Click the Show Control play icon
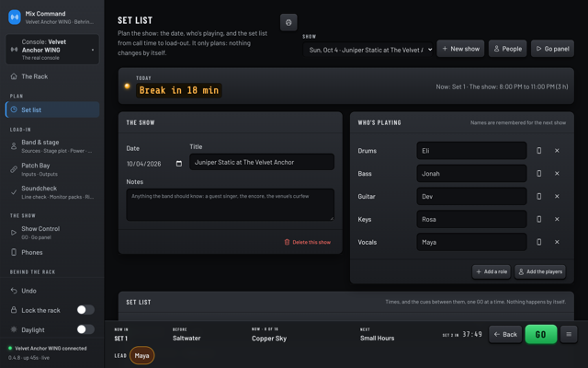Image resolution: width=588 pixels, height=368 pixels. point(14,233)
